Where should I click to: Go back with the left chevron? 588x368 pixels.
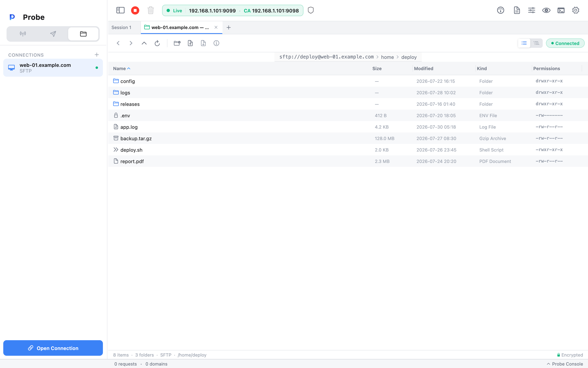(x=118, y=43)
